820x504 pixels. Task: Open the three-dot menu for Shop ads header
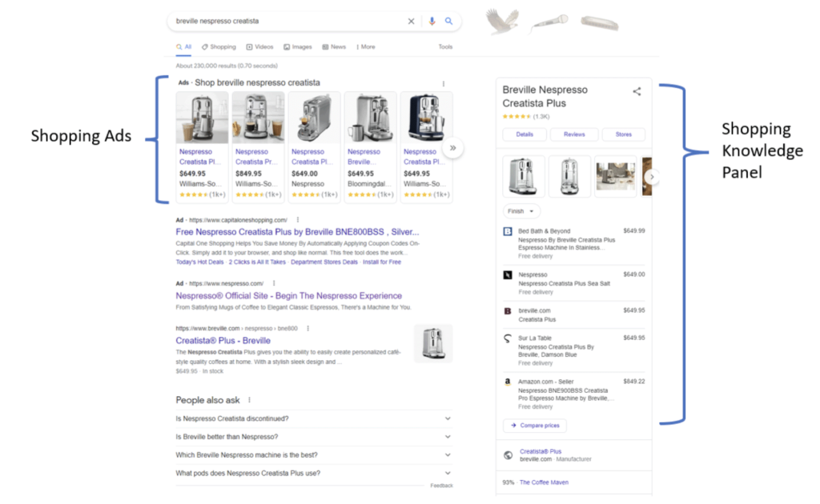coord(444,83)
